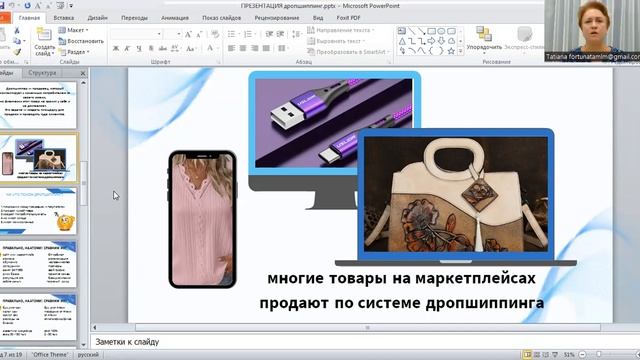Click the bulleted list icon

pos(232,34)
